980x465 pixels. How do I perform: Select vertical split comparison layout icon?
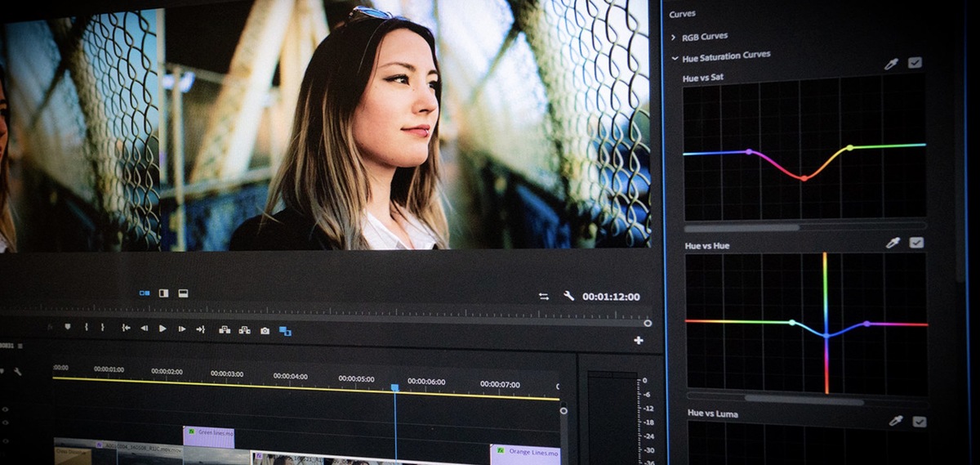pos(163,293)
